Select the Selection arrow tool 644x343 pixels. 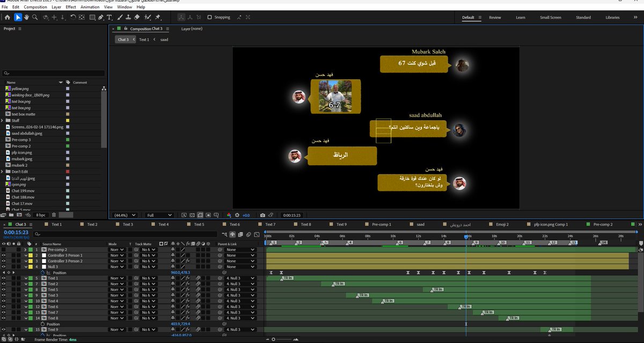pyautogui.click(x=18, y=17)
